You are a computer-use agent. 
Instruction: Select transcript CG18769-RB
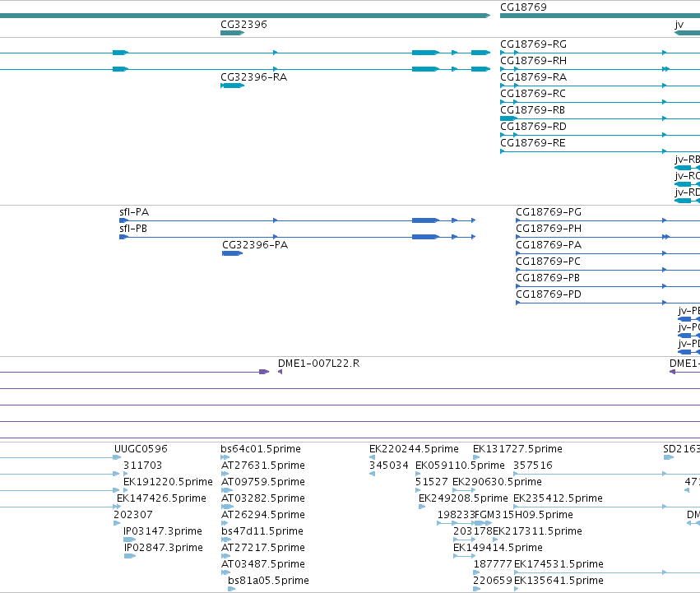[532, 110]
